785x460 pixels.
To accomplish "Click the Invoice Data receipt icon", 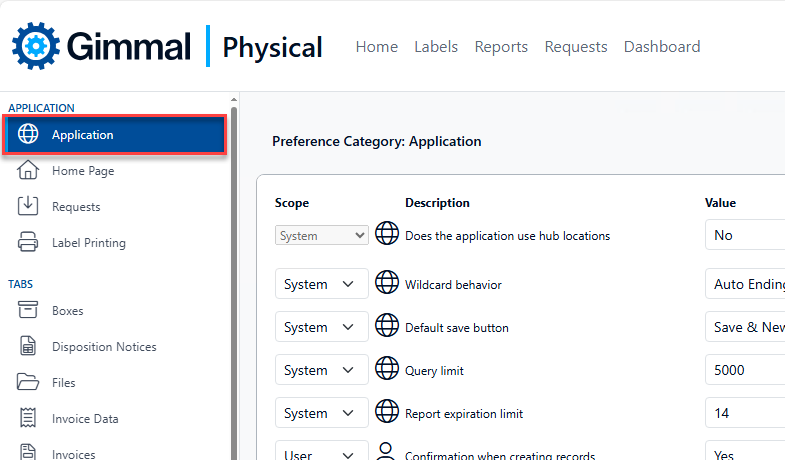I will point(28,418).
